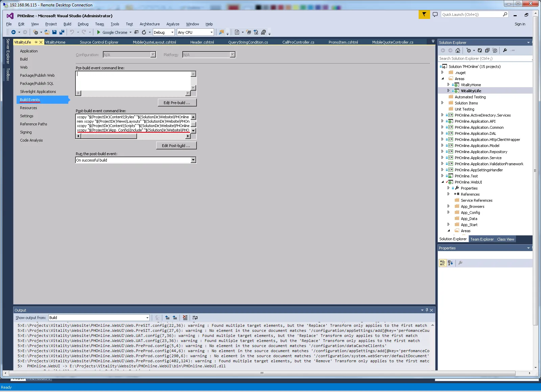Screen dimensions: 541x392
Task: Click Sign in link
Action: pos(520,24)
